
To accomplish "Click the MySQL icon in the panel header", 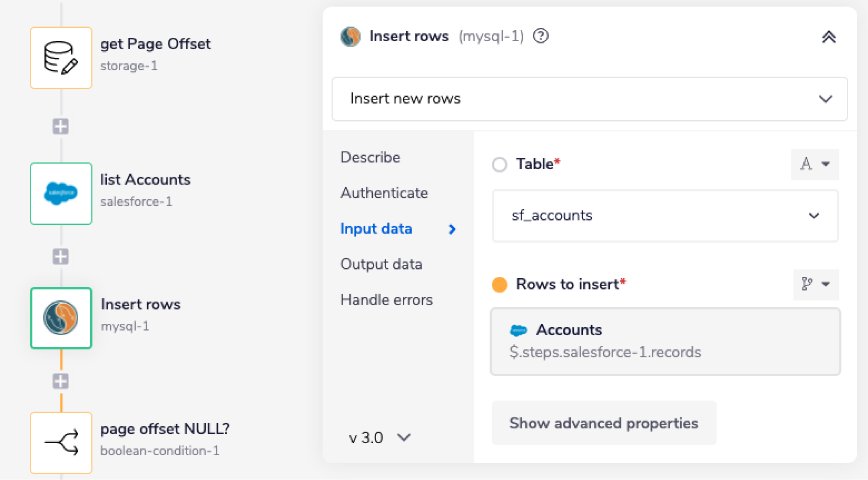I will (350, 36).
